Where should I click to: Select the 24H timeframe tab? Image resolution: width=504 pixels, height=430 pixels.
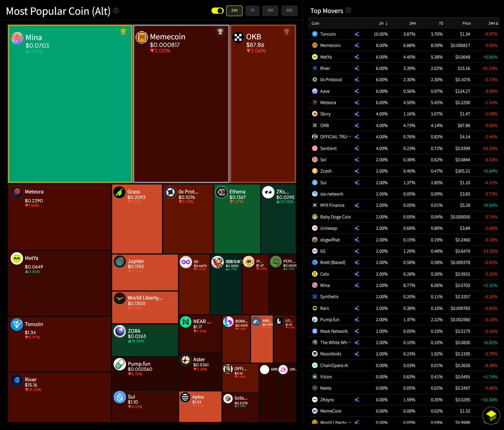234,11
